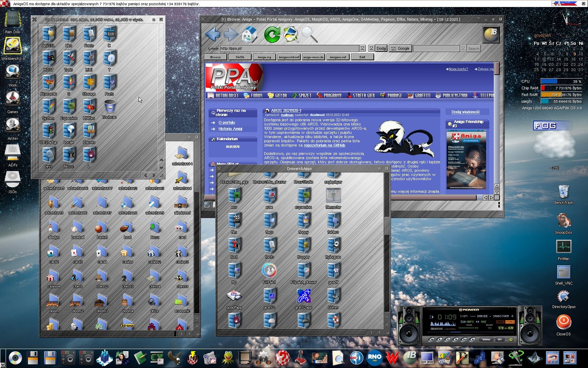
Task: Open the PROGRAMY menu on PPA site
Action: coord(329,95)
